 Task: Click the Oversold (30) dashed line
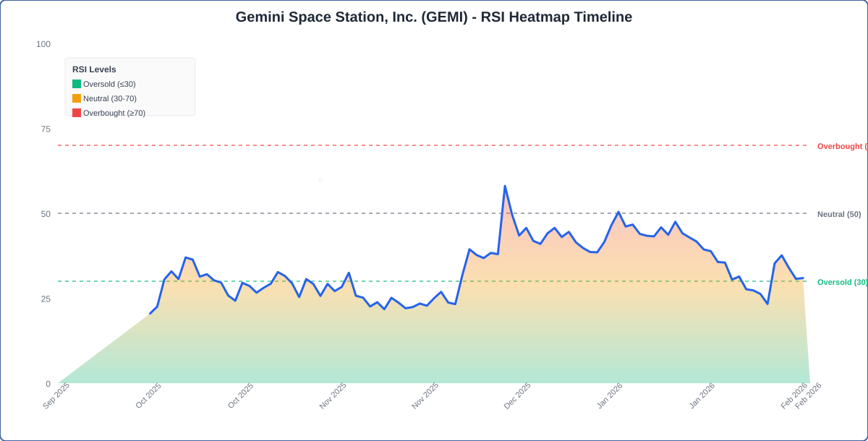(434, 282)
